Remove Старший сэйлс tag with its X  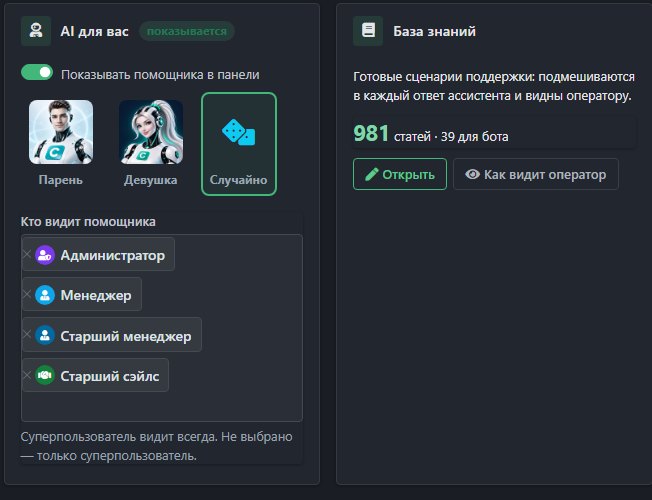[x=27, y=375]
